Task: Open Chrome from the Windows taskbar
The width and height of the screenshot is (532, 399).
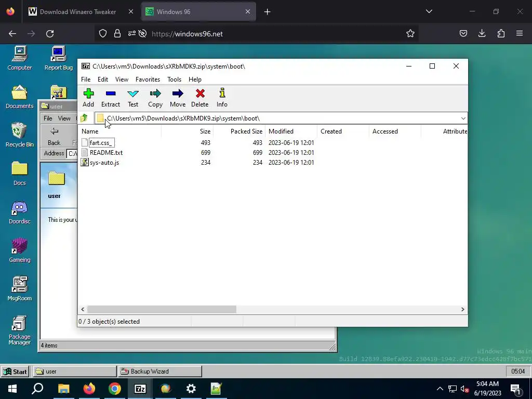Action: coord(115,389)
